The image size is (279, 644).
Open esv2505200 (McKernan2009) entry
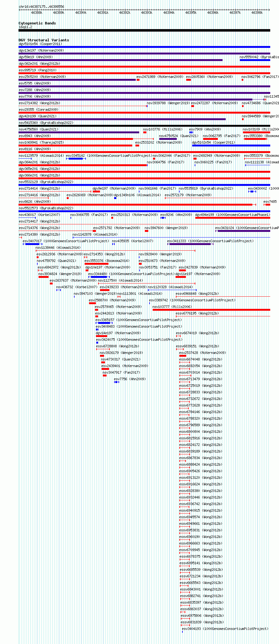(x=42, y=77)
